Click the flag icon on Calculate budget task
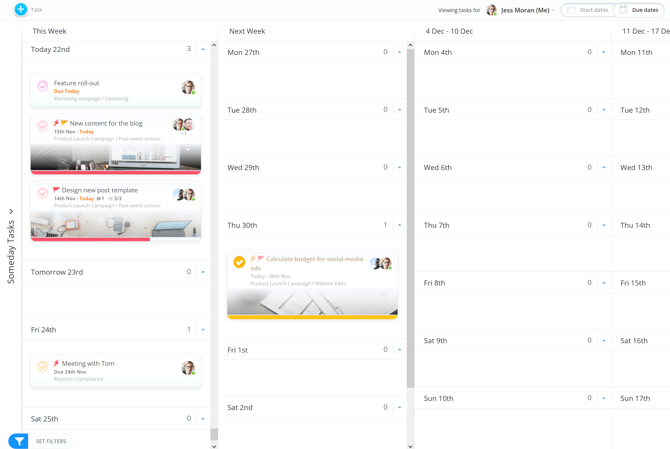Viewport: 670px width, 449px height. click(261, 258)
